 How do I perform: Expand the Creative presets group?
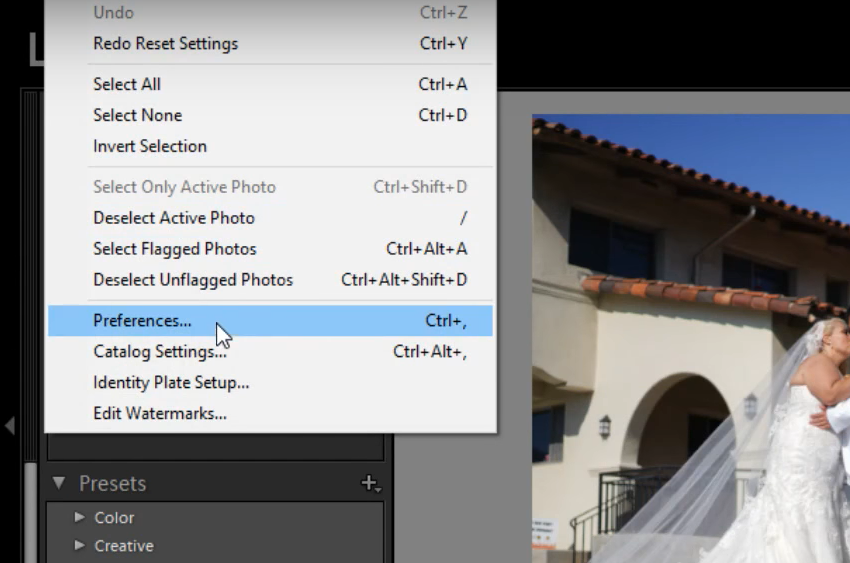[79, 545]
